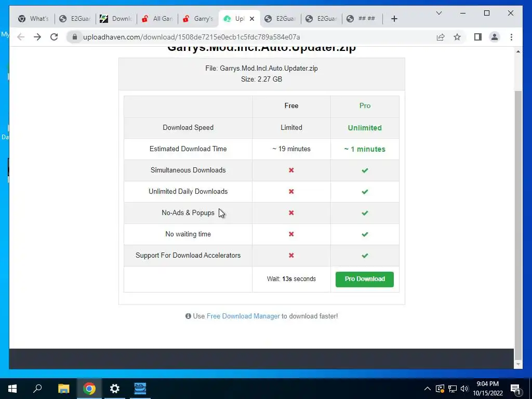The height and width of the screenshot is (399, 532).
Task: Select the E2Guardian tab after Uploadhaven
Action: [280, 19]
